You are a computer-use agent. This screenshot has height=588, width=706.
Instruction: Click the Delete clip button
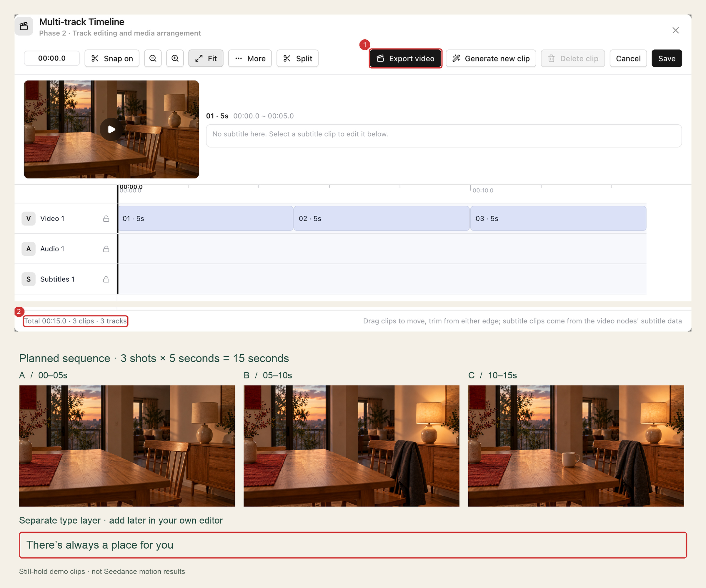tap(573, 59)
